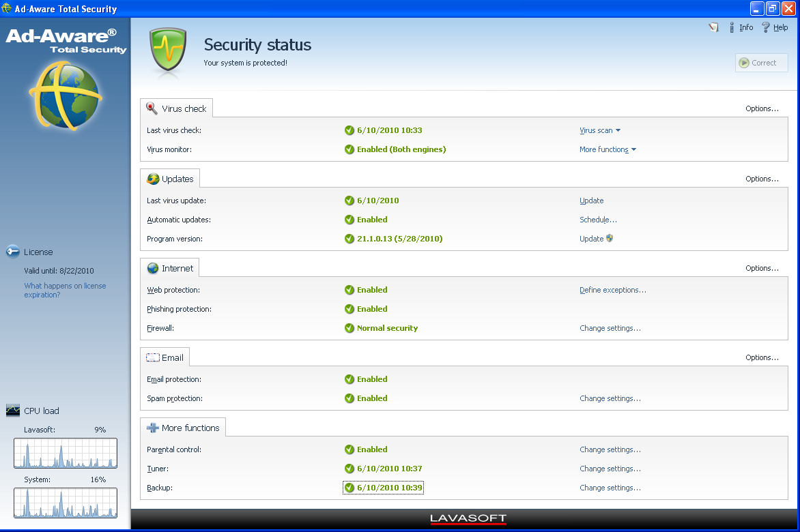Click the protocol icon left of Info
The image size is (800, 532).
pos(713,27)
